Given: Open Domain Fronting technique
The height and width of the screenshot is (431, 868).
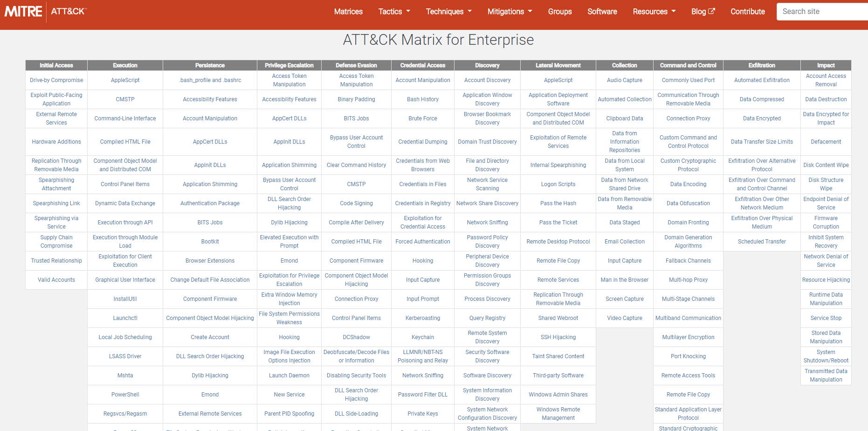Looking at the screenshot, I should coord(688,222).
